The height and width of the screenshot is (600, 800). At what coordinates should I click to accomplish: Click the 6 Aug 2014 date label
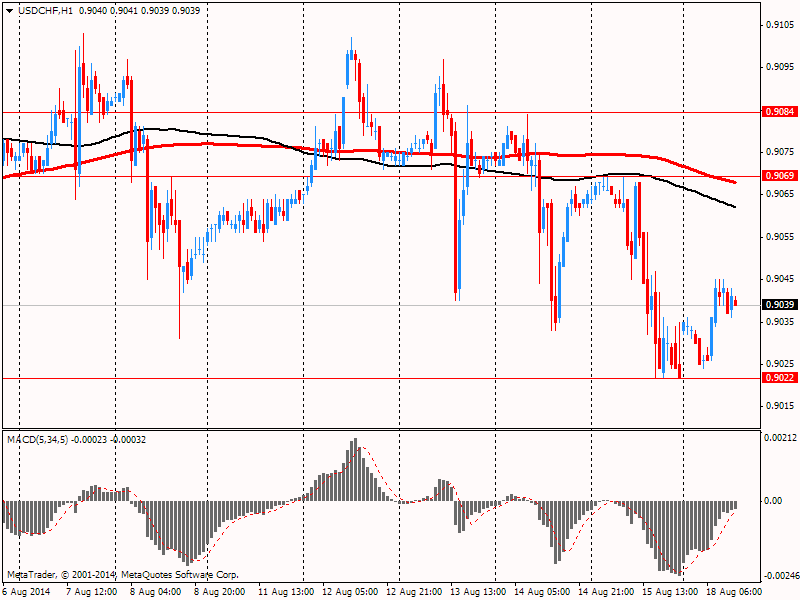pos(26,592)
